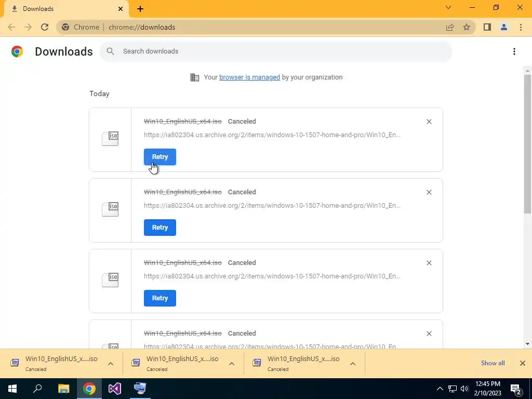The height and width of the screenshot is (399, 532).
Task: Remove the first canceled download from list
Action: (x=429, y=122)
